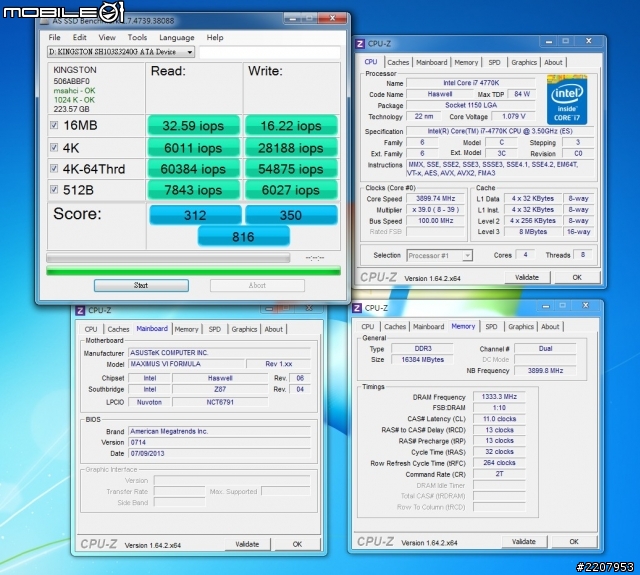The height and width of the screenshot is (575, 640).
Task: Open the Processor #1 selection dropdown
Action: [x=440, y=255]
